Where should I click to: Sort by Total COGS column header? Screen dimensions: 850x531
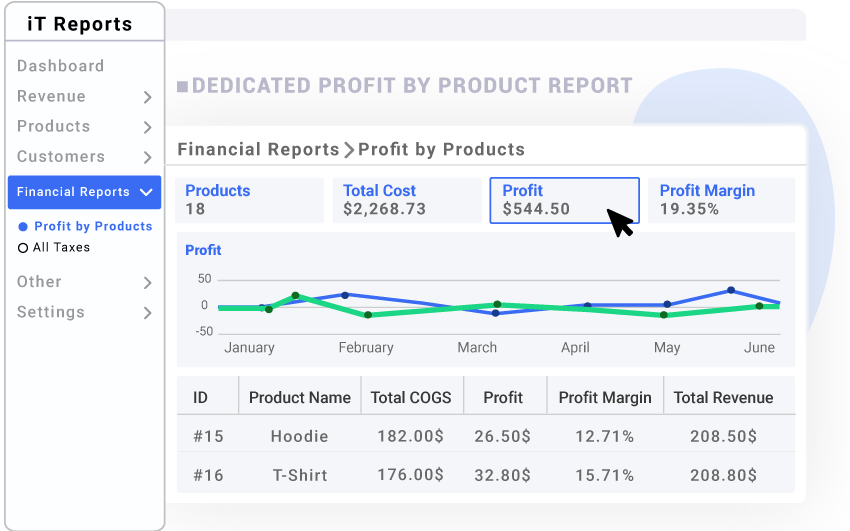coord(411,398)
